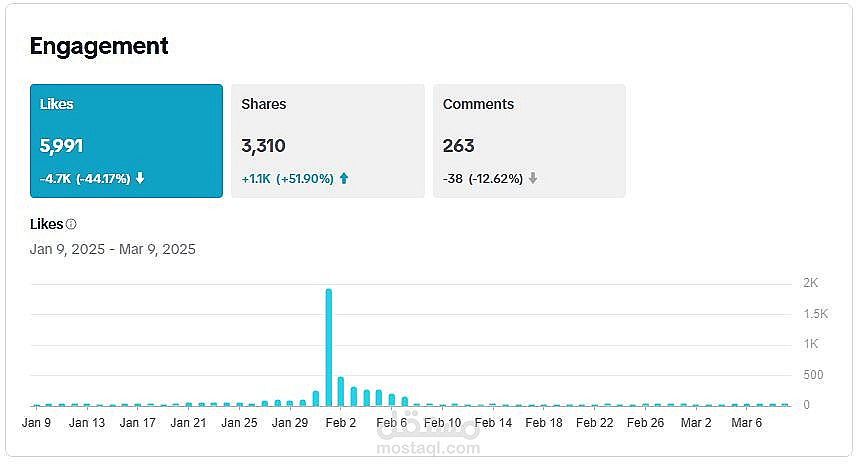Click the tallest bar in the chart
857x466 pixels.
[329, 346]
